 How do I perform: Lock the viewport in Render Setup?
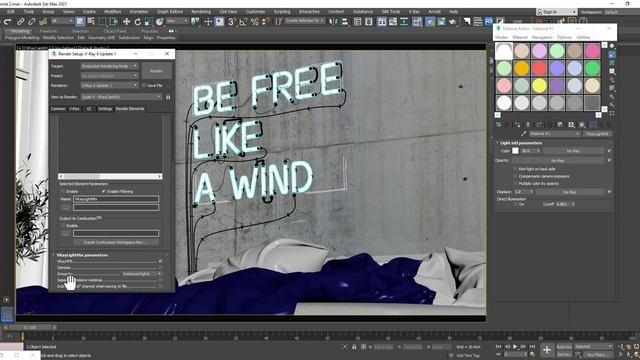168,97
